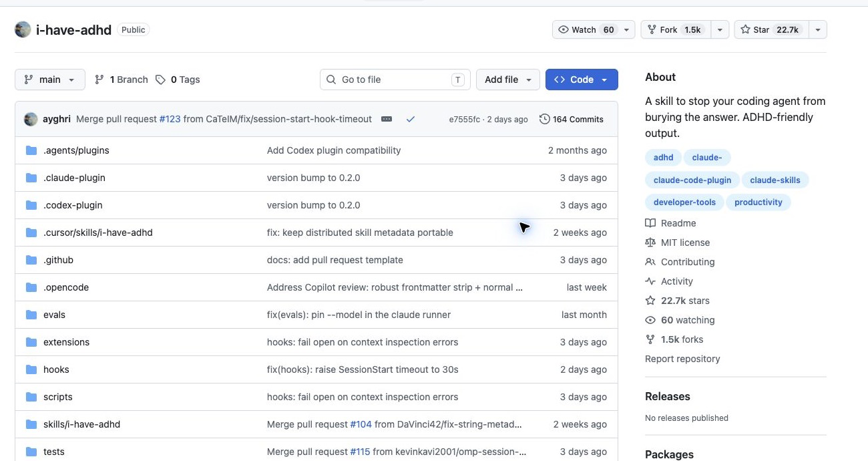Click the branch icon beside 1 Branch

tap(99, 80)
